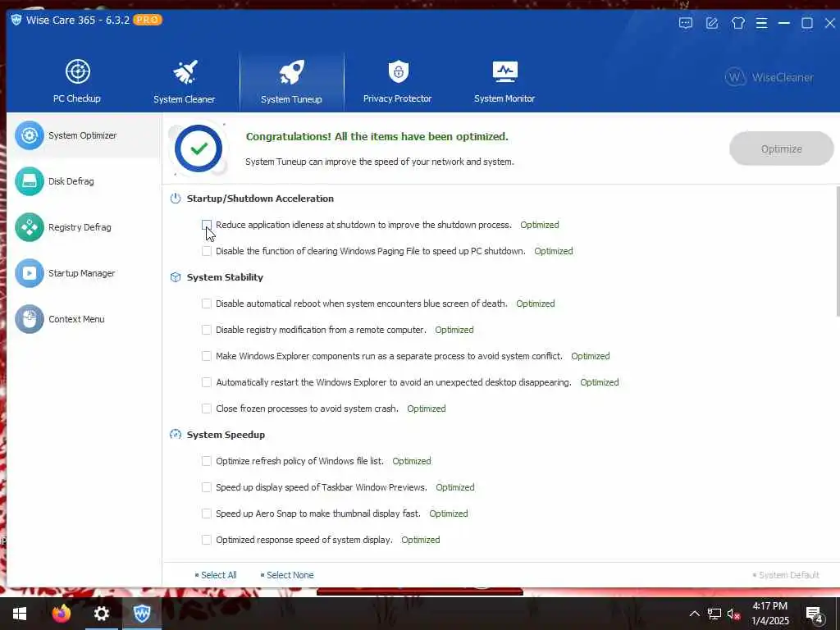The width and height of the screenshot is (840, 630).
Task: Open the Privacy Protector shield icon
Action: pyautogui.click(x=398, y=71)
